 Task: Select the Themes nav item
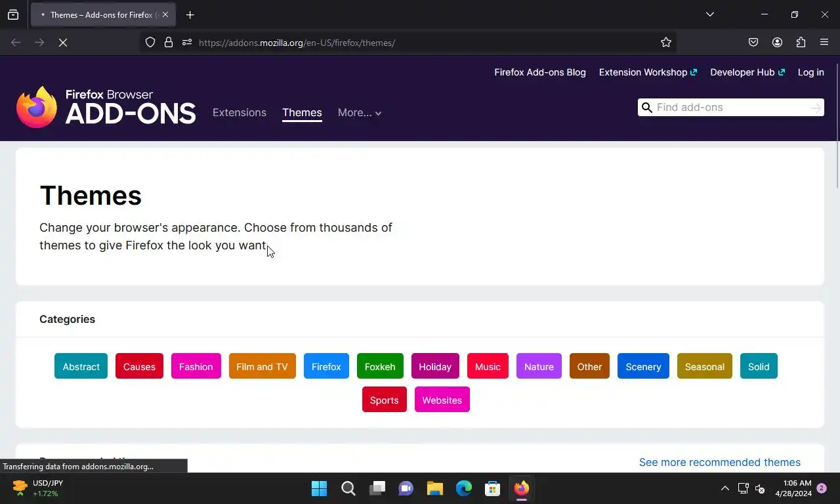(302, 113)
